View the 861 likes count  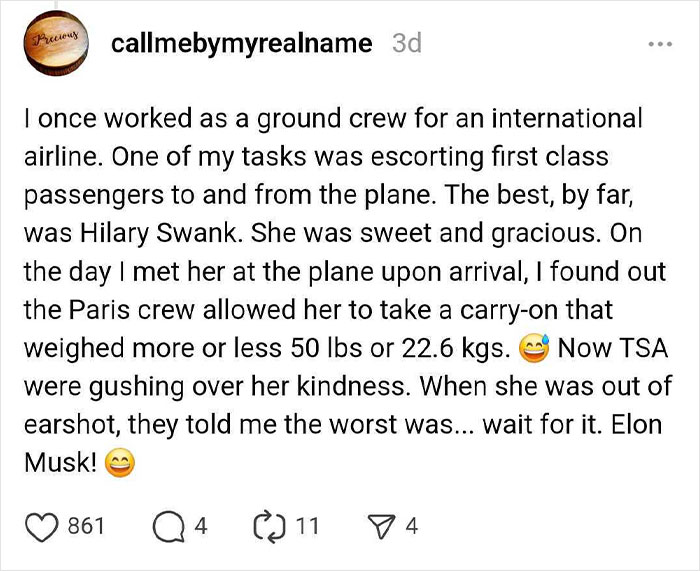(x=86, y=525)
